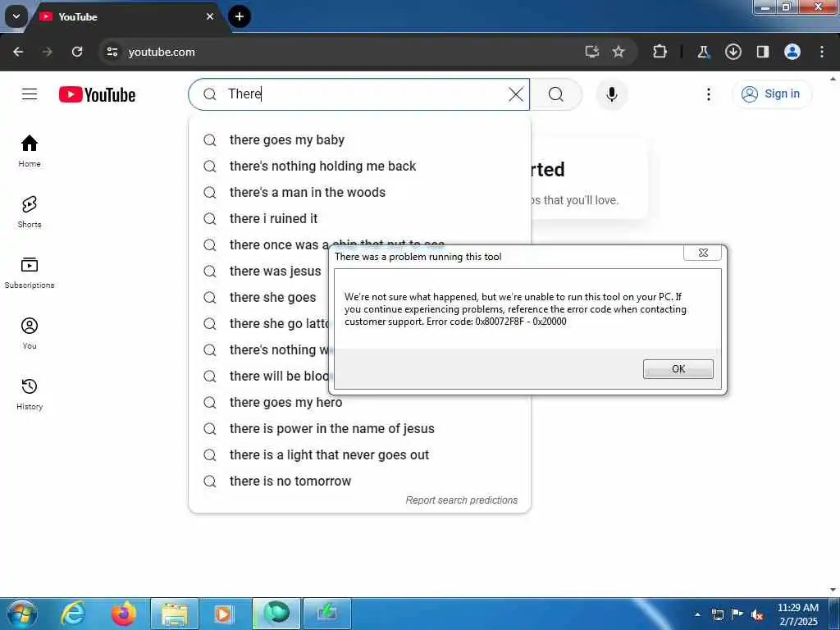840x630 pixels.
Task: Click the YouTube logo
Action: (97, 95)
